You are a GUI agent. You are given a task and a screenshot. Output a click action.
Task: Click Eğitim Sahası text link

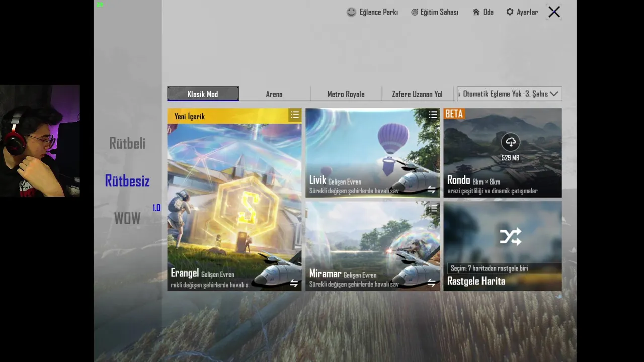coord(439,12)
